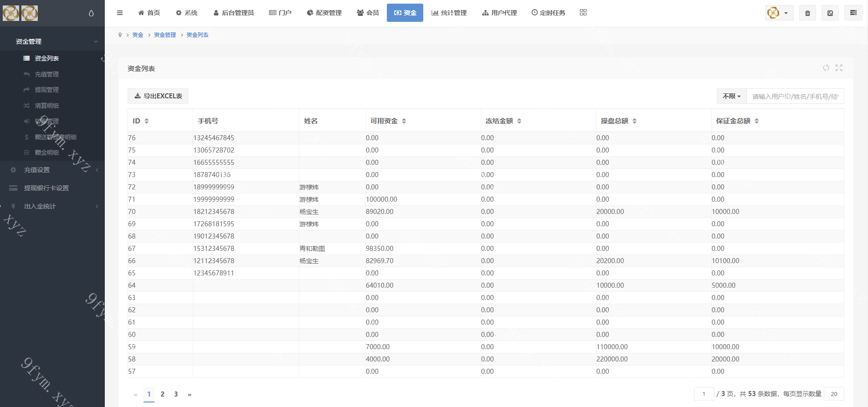The image size is (868, 407).
Task: Click the fullscreen expand panel icon
Action: (x=839, y=68)
